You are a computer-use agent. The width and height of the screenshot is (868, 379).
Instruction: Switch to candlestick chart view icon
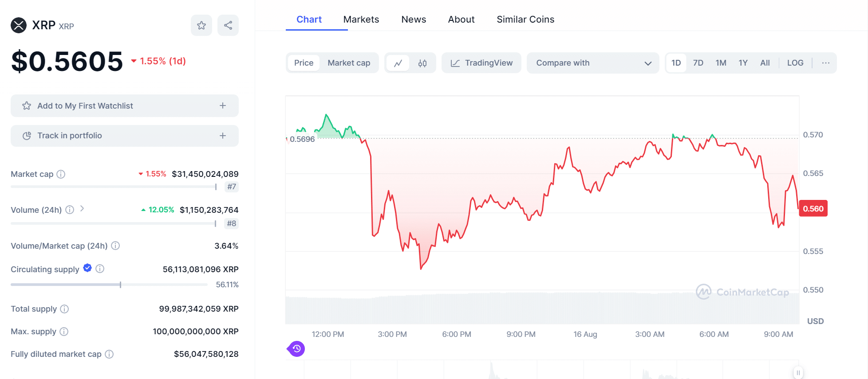422,63
